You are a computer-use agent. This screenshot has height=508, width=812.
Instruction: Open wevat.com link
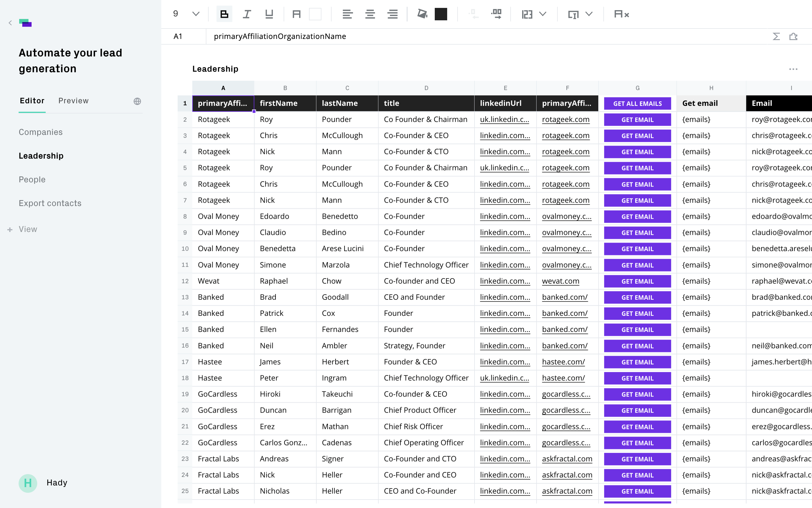tap(560, 281)
